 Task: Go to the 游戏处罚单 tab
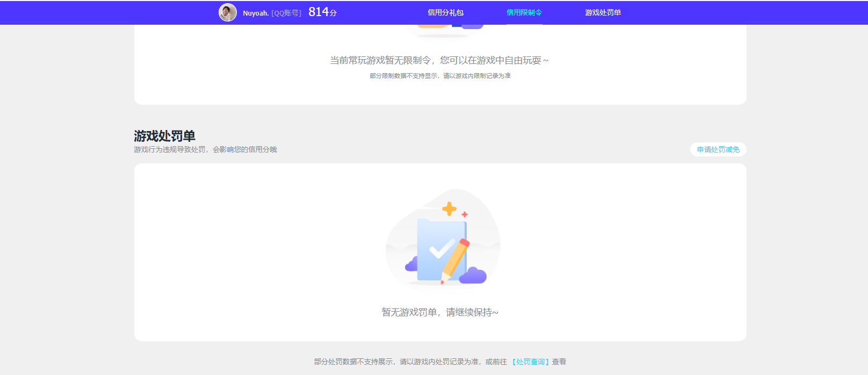pos(603,12)
